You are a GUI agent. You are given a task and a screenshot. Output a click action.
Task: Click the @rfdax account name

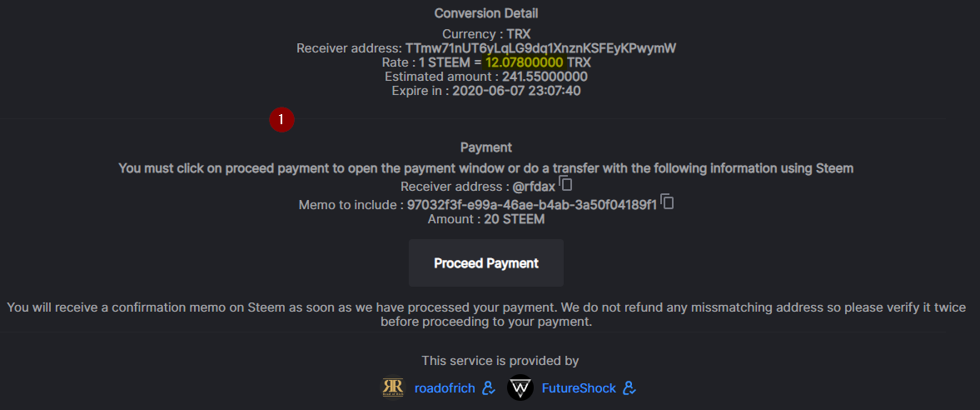click(534, 187)
